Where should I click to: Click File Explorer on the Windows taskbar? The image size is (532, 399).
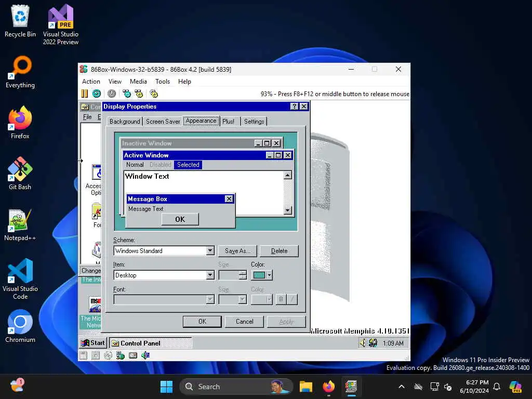[x=305, y=387]
